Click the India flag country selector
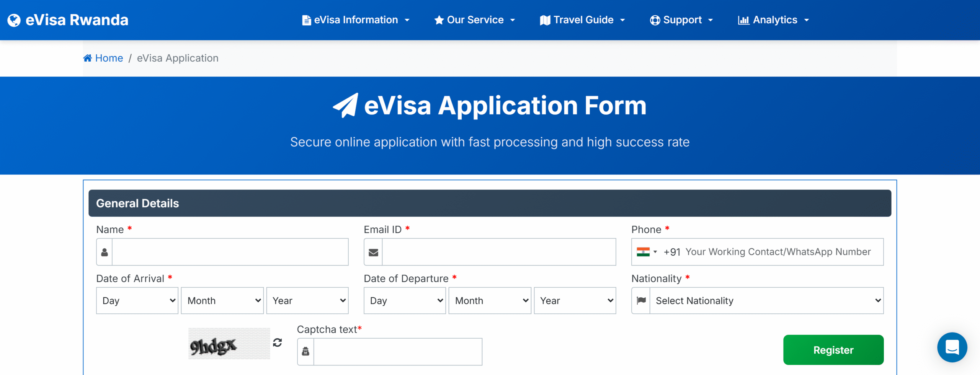This screenshot has height=375, width=980. tap(647, 252)
